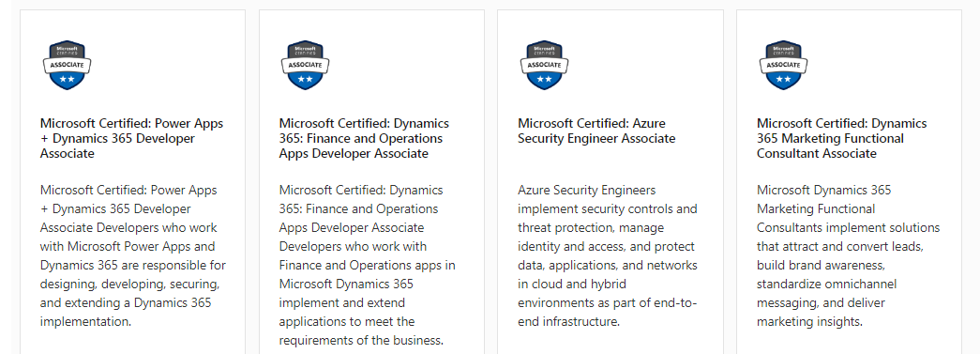Click the Azure Security Engineer Associate badge icon
980x354 pixels.
(544, 65)
